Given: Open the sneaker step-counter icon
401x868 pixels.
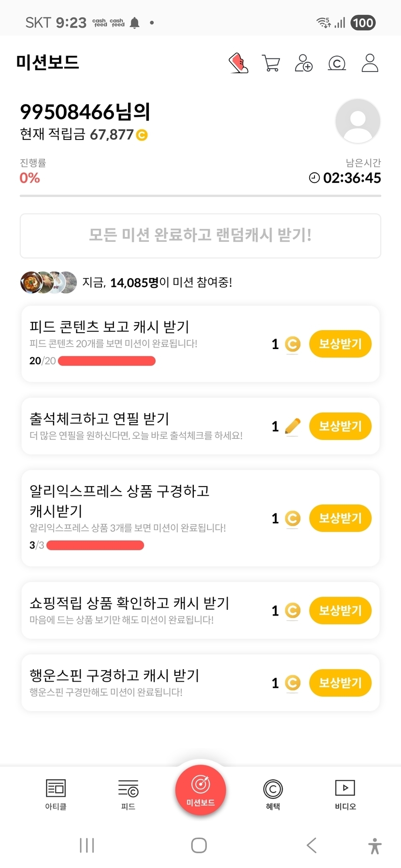Looking at the screenshot, I should pyautogui.click(x=238, y=63).
